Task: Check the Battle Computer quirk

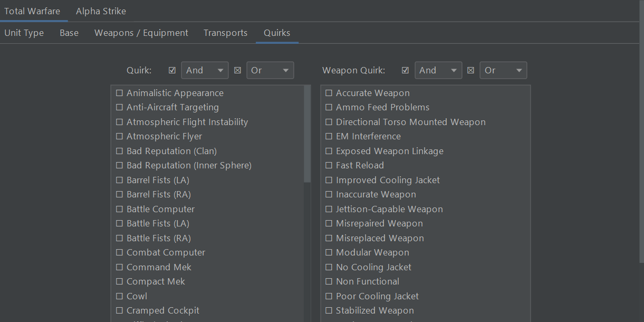Action: pos(119,209)
